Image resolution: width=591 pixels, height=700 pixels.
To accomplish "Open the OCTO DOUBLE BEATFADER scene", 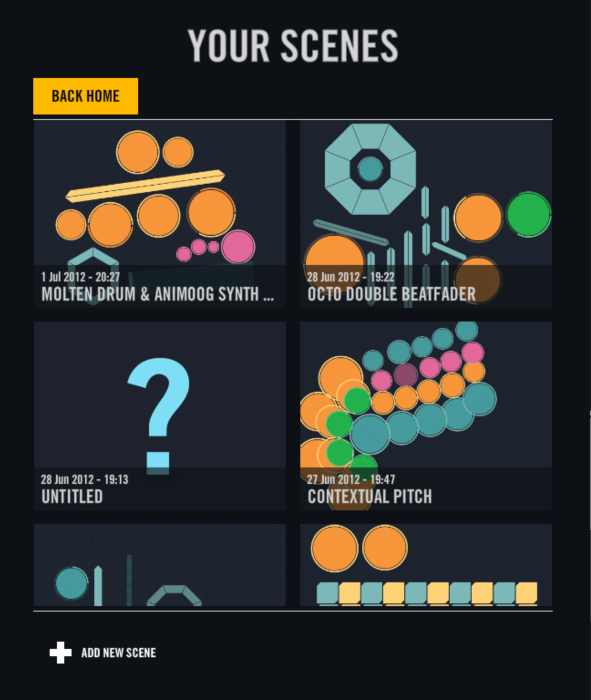I will pos(424,196).
